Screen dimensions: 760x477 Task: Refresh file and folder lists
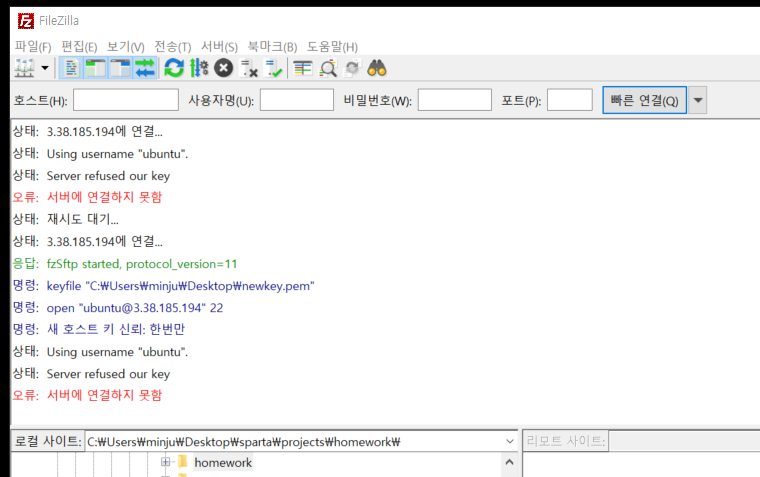[x=174, y=68]
